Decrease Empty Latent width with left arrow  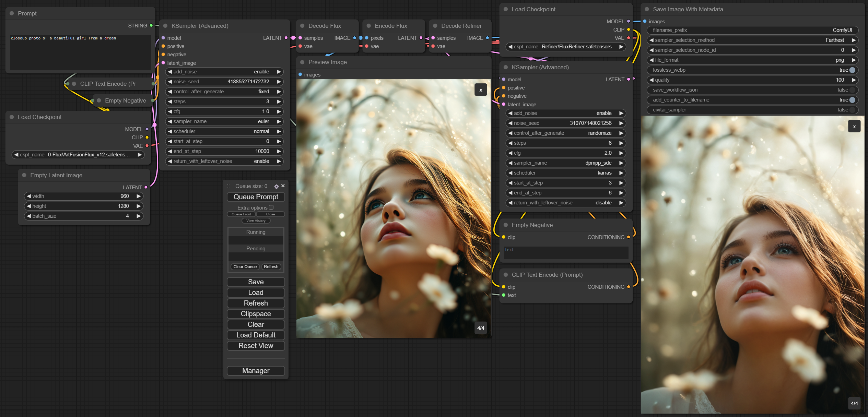(29, 196)
